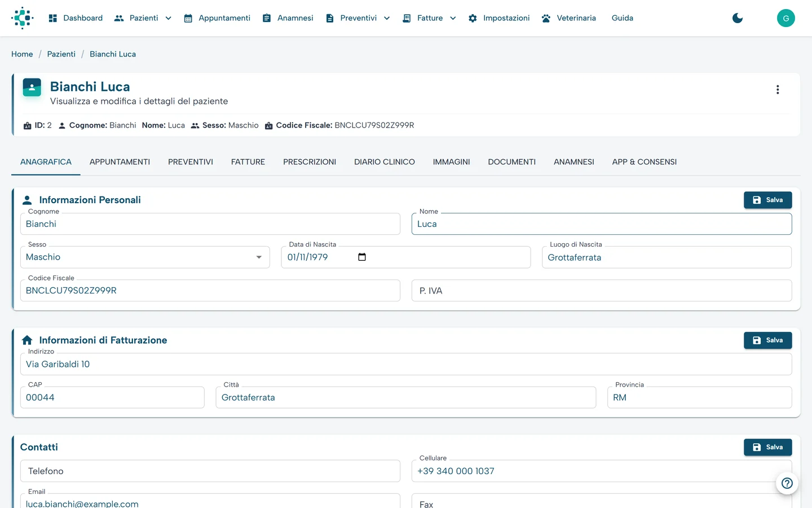Go to Home breadcrumb link
Viewport: 812px width, 508px height.
[x=22, y=54]
